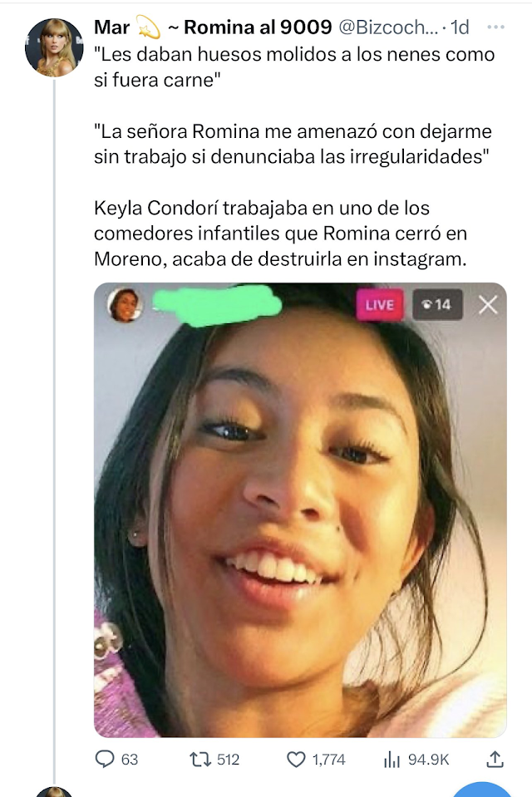The image size is (532, 797).
Task: Tap the green scribbled-out username
Action: coord(217,305)
